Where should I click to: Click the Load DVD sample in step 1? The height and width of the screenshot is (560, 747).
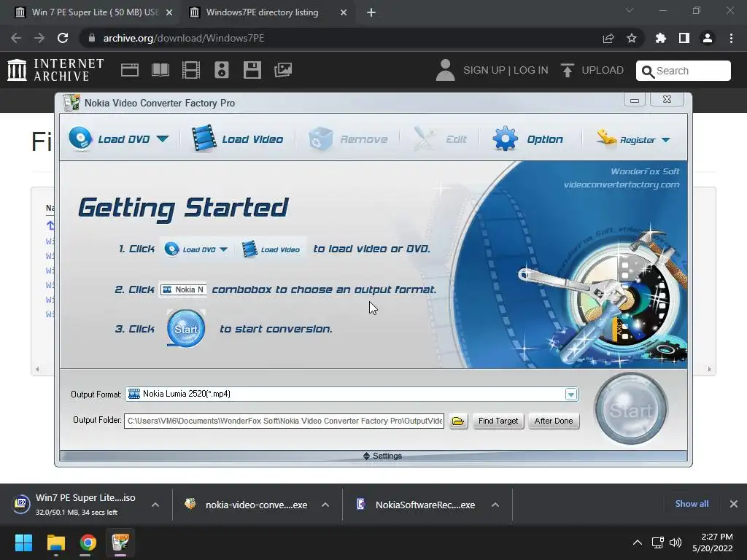pos(196,249)
